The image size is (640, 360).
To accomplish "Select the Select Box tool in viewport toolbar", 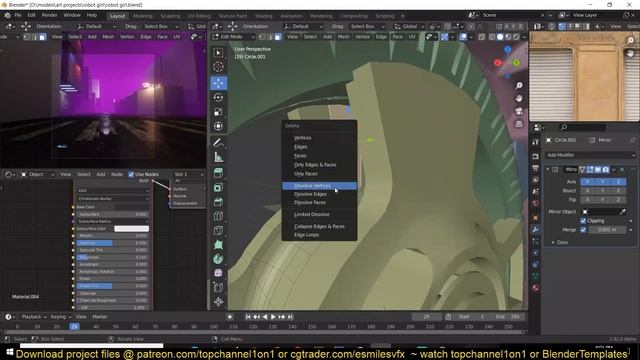I will coord(218,53).
